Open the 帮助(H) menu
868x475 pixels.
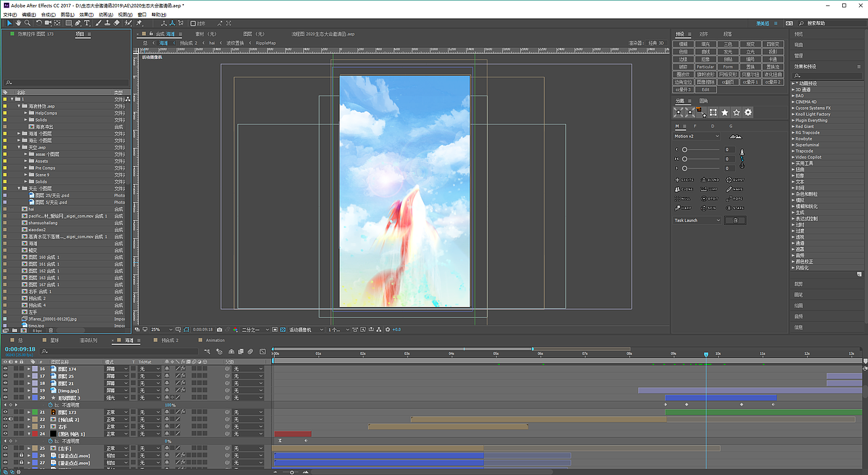tap(158, 14)
